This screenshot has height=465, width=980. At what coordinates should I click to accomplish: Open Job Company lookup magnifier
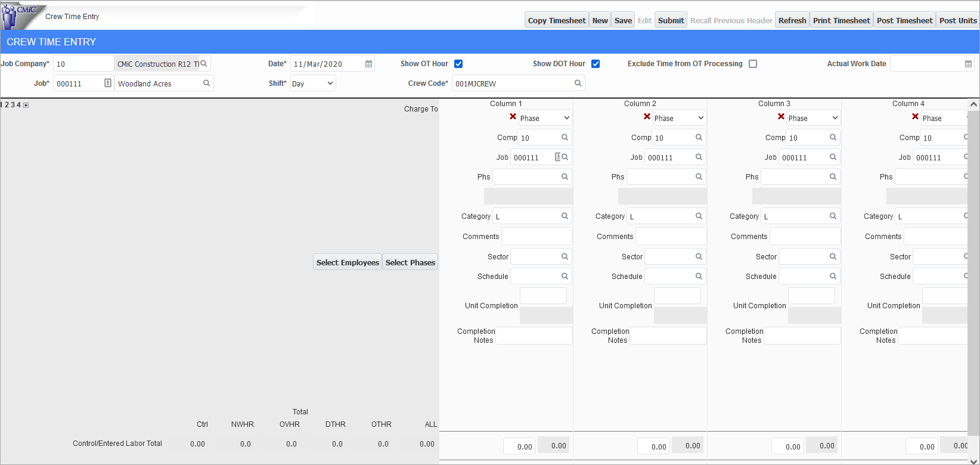coord(204,64)
